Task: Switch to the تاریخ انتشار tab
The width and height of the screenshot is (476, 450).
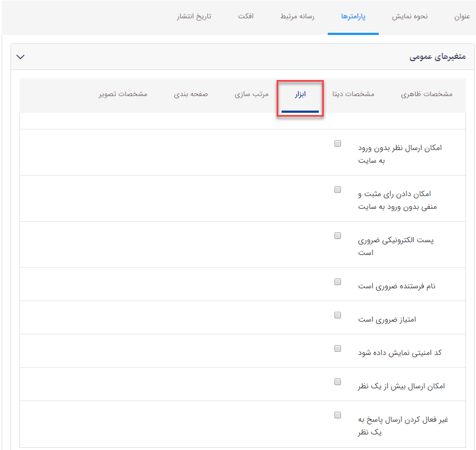Action: click(194, 17)
